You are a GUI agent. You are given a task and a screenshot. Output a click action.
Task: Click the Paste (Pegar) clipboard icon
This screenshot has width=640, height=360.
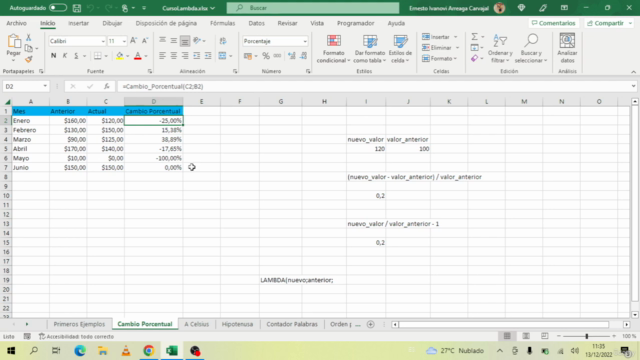pyautogui.click(x=13, y=41)
